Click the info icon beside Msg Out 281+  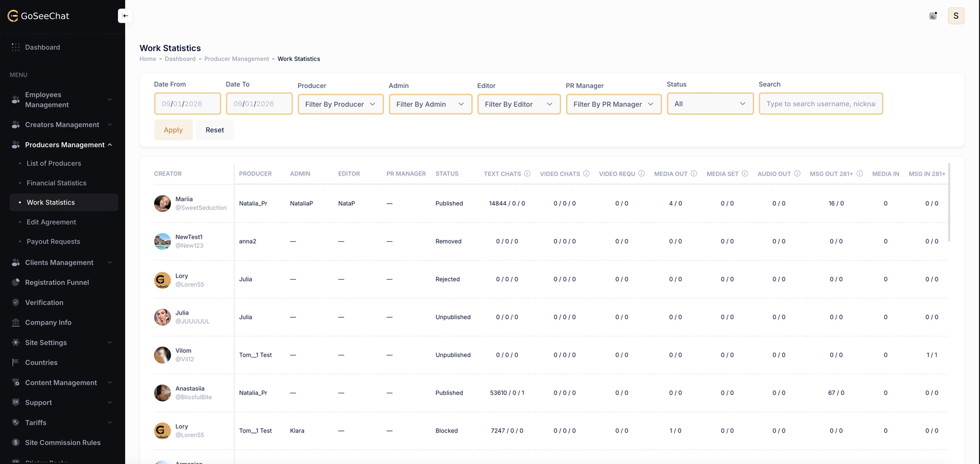[859, 173]
